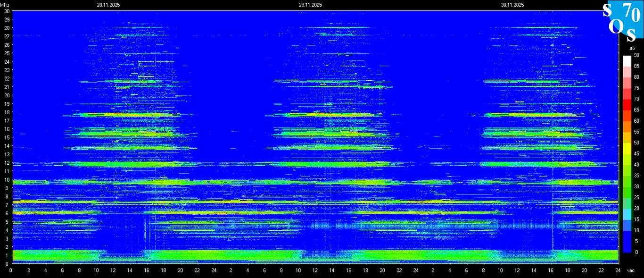Click the 85 label on the dB scale
The image size is (644, 278).
coord(636,66)
